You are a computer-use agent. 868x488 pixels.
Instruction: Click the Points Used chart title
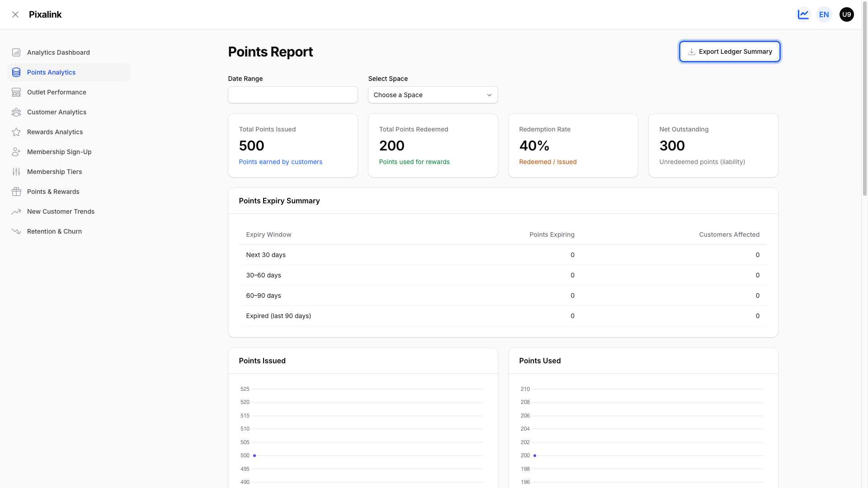tap(540, 361)
